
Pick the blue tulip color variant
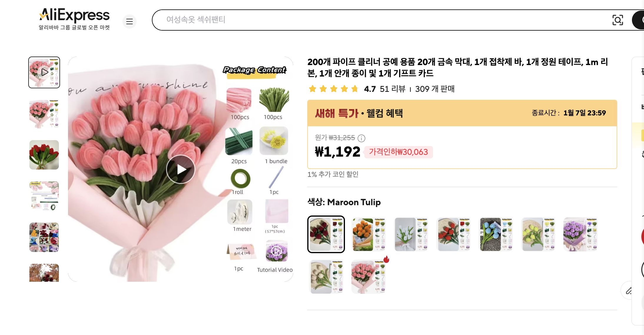496,234
